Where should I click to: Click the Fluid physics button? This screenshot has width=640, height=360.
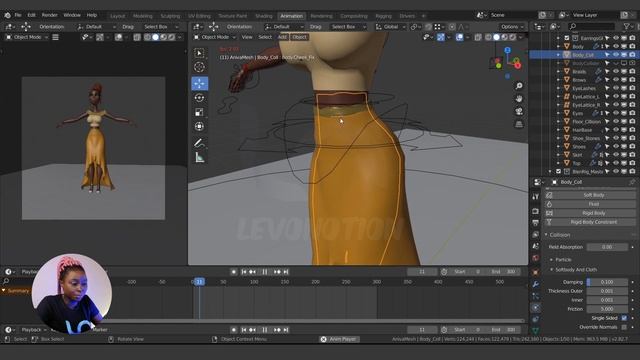click(590, 204)
